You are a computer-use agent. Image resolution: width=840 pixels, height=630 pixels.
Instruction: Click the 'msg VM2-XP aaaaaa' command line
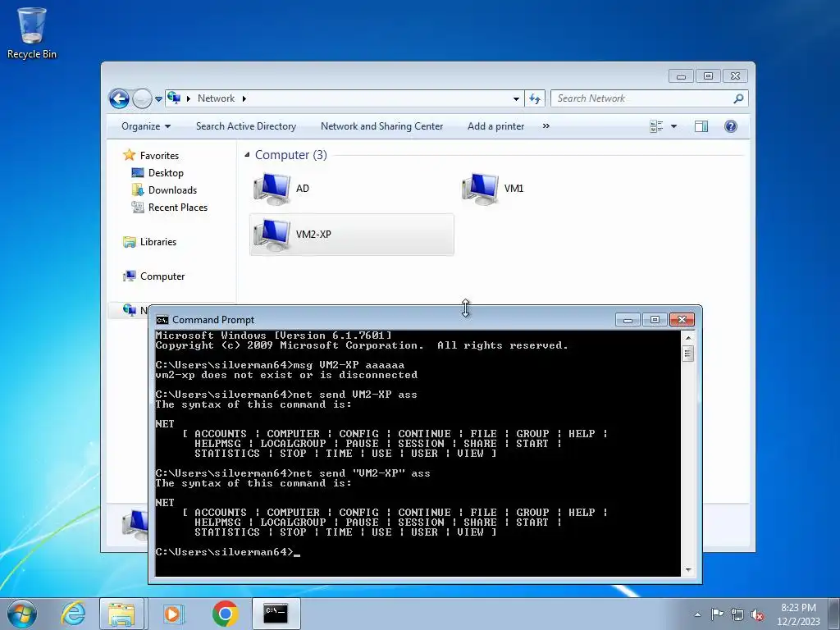pyautogui.click(x=281, y=365)
